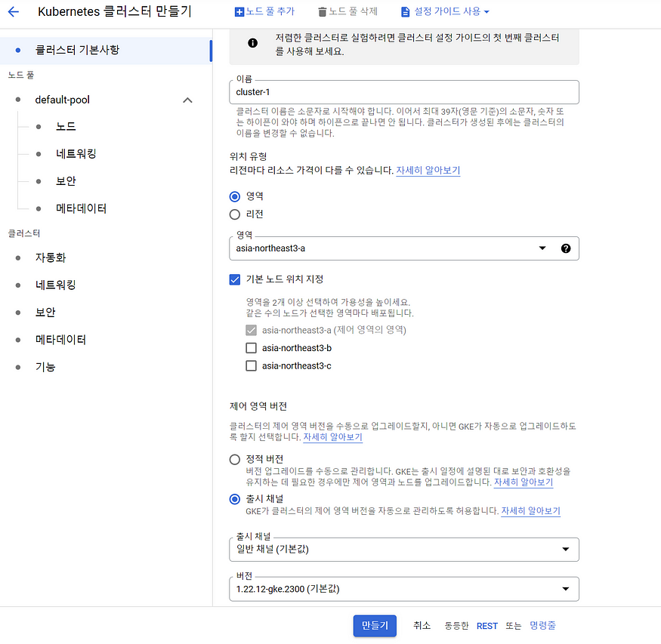Viewport: 661px width, 644px height.
Task: Click the cluster-1 name input field
Action: tap(404, 92)
